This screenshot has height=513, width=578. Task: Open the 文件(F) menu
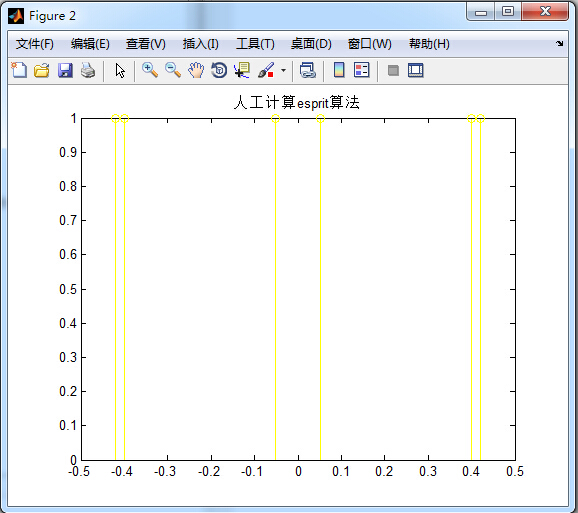point(35,44)
